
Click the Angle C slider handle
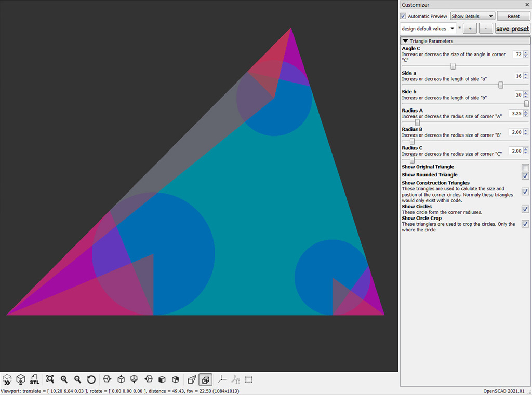(x=453, y=66)
